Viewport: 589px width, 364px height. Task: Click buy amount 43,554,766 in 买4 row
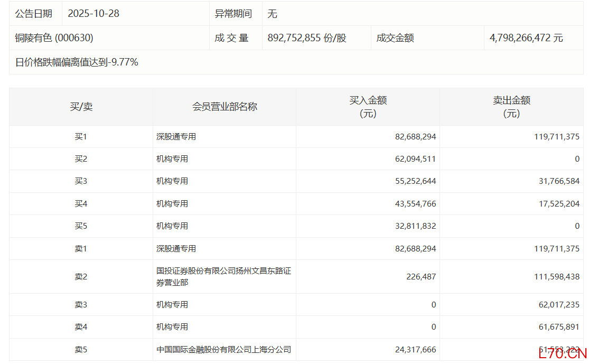415,204
